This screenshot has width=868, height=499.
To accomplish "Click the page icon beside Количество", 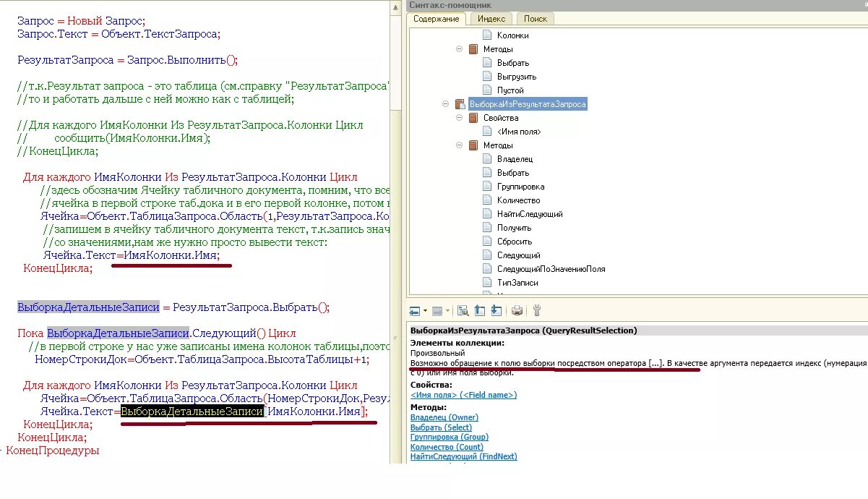I will (x=487, y=200).
